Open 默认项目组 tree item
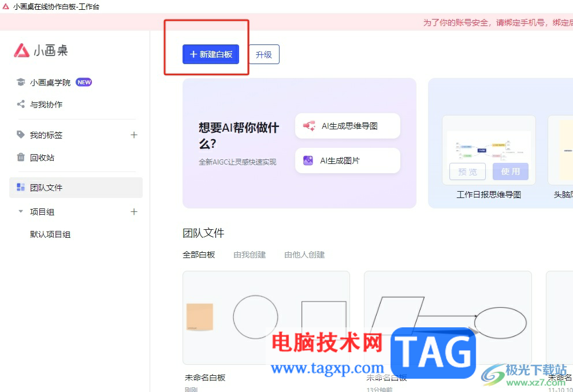The width and height of the screenshot is (573, 392). (x=50, y=234)
